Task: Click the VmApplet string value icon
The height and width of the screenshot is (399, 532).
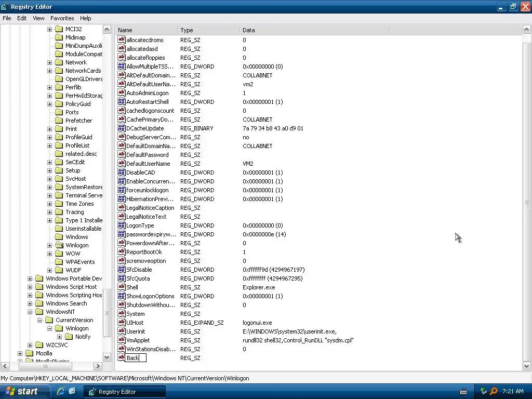Action: [122, 340]
